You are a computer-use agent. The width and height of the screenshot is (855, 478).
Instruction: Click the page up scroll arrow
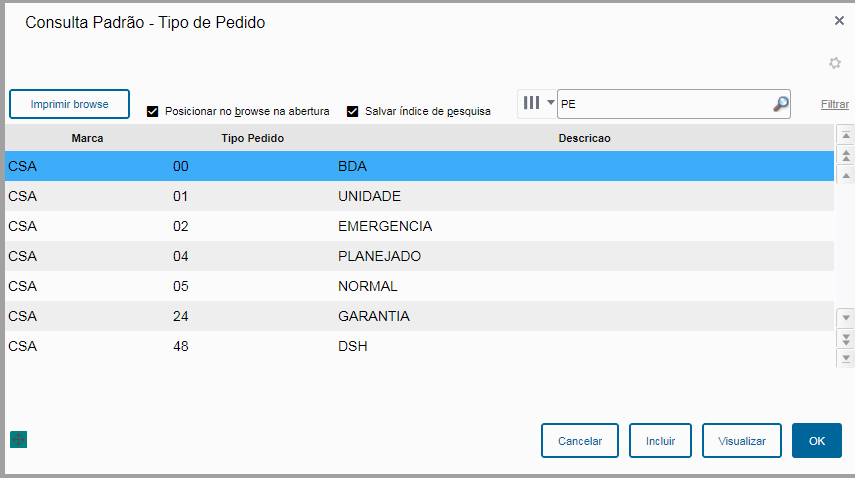click(x=846, y=155)
